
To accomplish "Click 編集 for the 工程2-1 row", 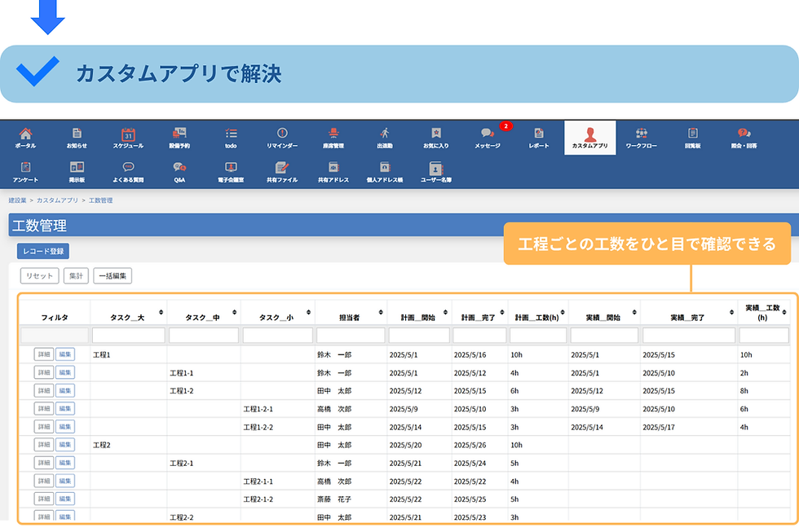I will pos(65,463).
